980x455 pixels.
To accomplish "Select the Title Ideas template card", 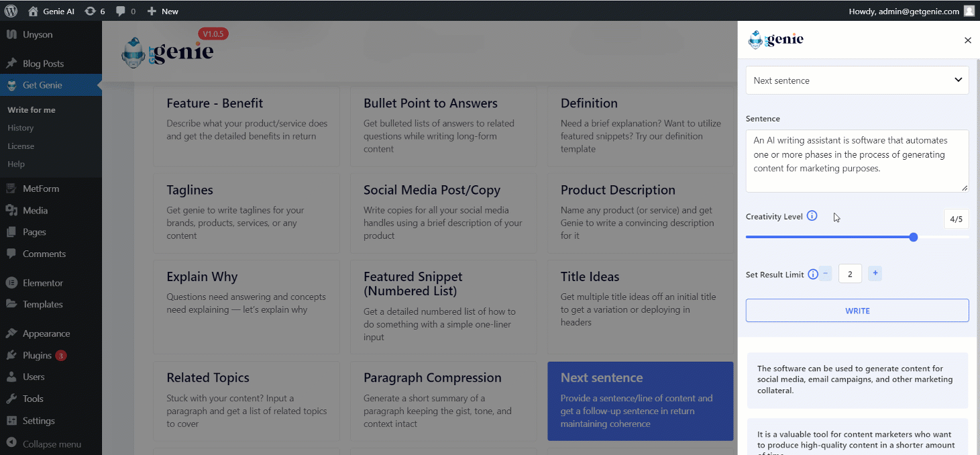I will click(x=641, y=307).
